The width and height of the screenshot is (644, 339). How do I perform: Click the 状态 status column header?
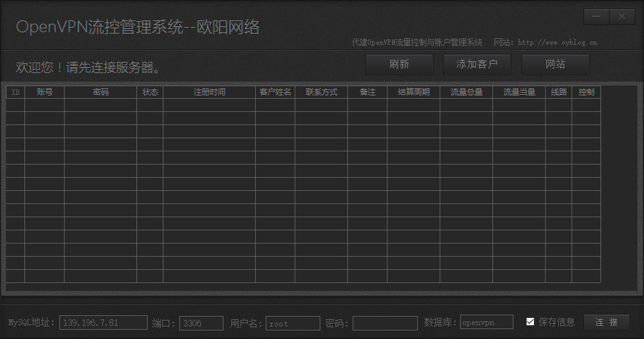point(150,92)
